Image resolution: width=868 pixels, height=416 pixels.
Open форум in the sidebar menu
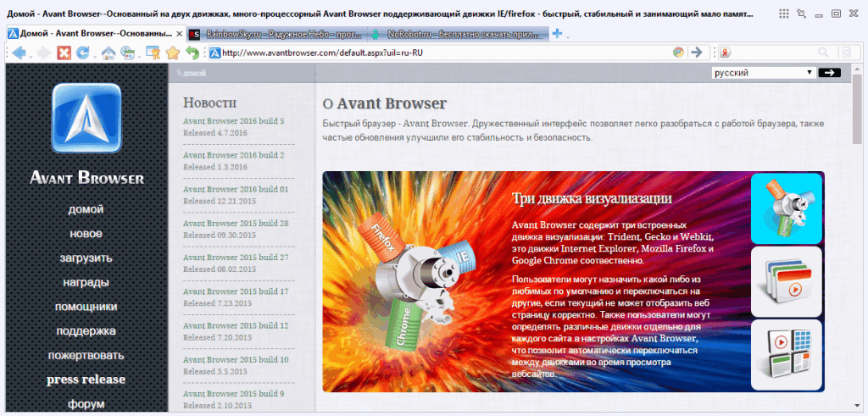(x=86, y=404)
